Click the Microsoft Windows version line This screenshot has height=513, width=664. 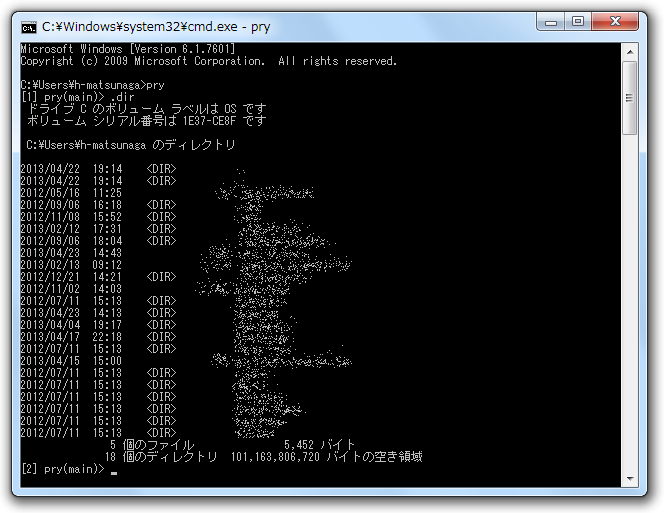pos(128,49)
